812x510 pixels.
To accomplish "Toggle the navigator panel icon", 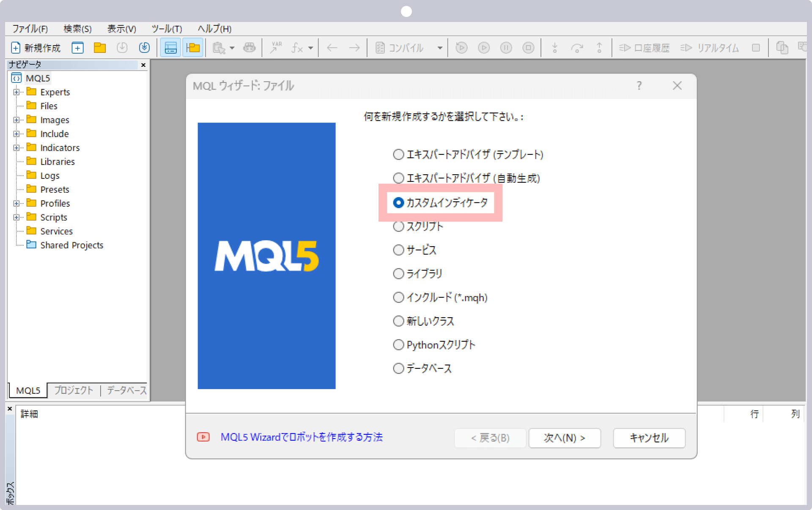I will click(193, 48).
